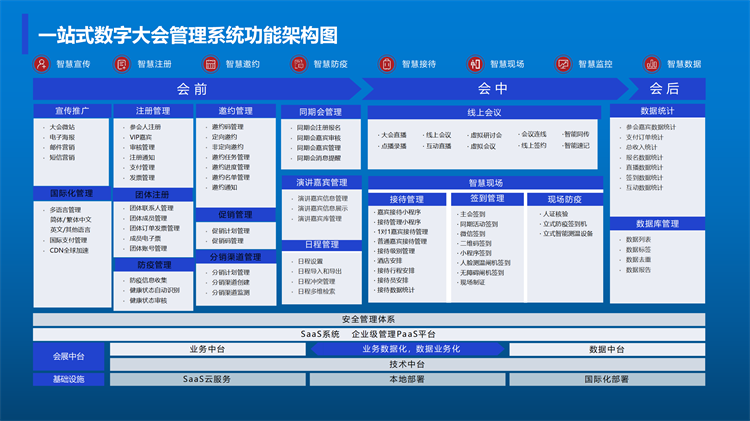Click the 酒店安排 list item
The width and height of the screenshot is (750, 421).
pos(389,261)
